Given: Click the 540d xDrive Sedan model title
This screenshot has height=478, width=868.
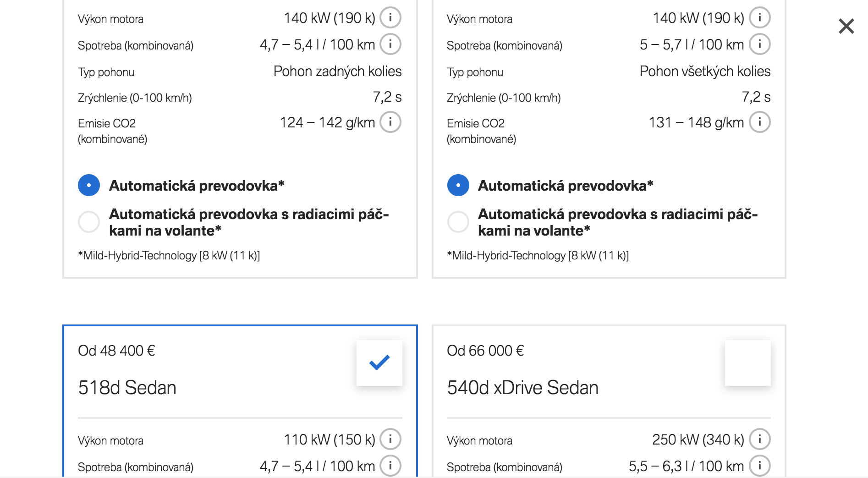Looking at the screenshot, I should pos(522,388).
